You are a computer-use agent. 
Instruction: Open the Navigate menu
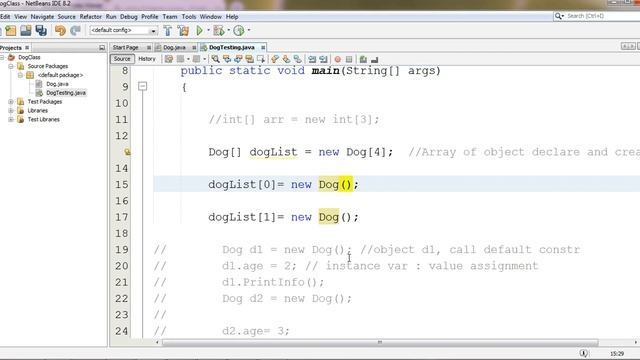tap(42, 17)
